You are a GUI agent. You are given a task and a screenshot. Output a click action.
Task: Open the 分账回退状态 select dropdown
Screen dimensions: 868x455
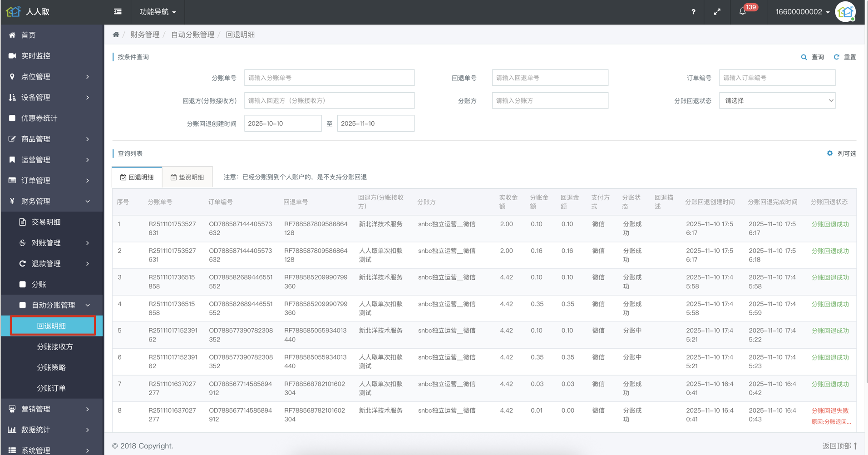pos(777,101)
